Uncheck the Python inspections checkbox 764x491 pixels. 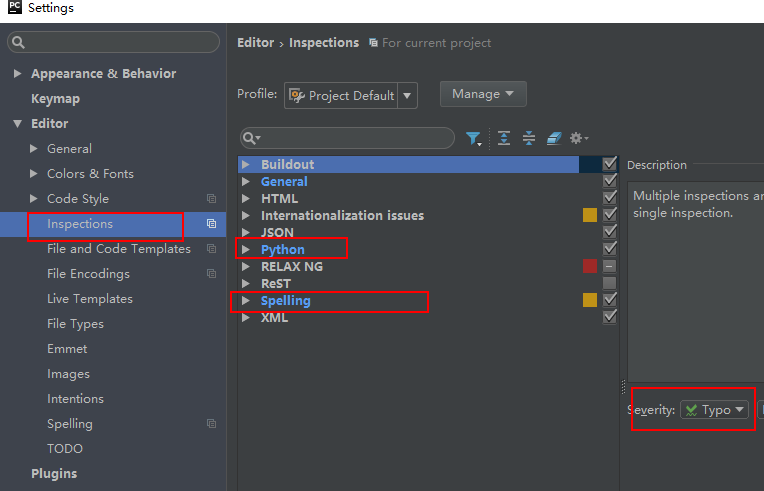610,249
